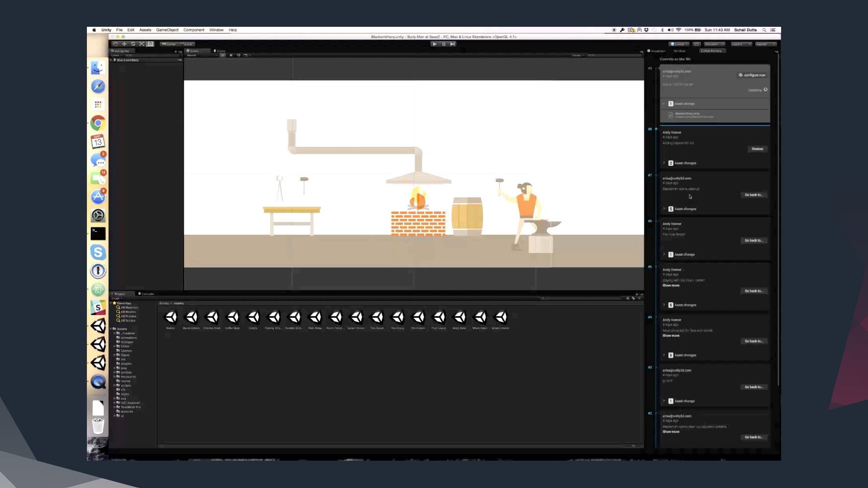Toggle Local/Global handle rotation
The height and width of the screenshot is (488, 868).
click(186, 44)
